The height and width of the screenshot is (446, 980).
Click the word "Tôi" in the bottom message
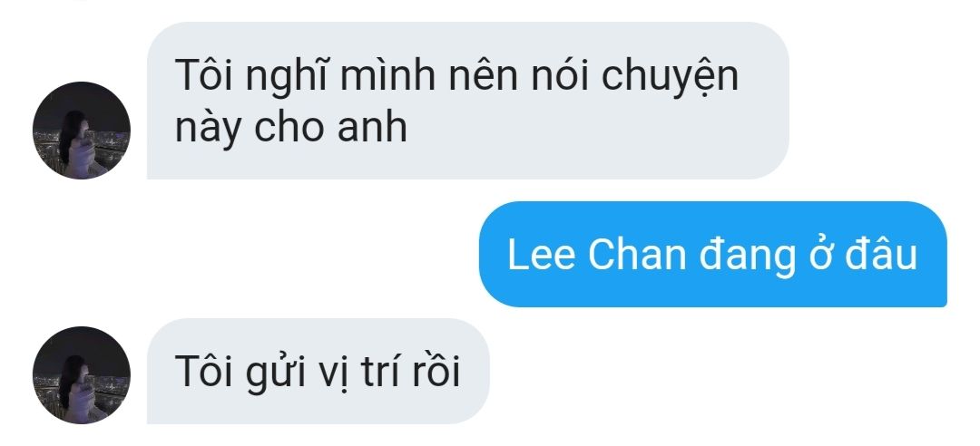[204, 371]
